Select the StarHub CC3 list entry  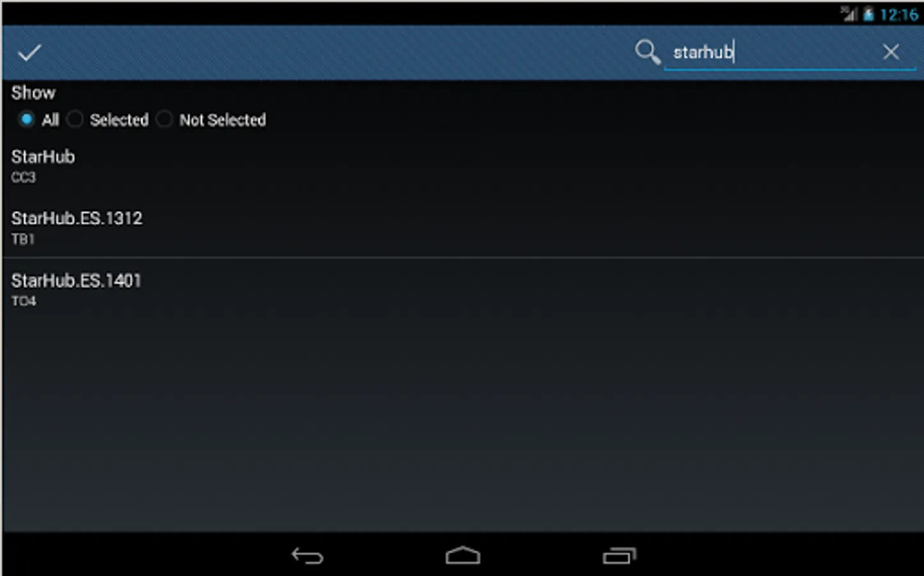coord(462,166)
